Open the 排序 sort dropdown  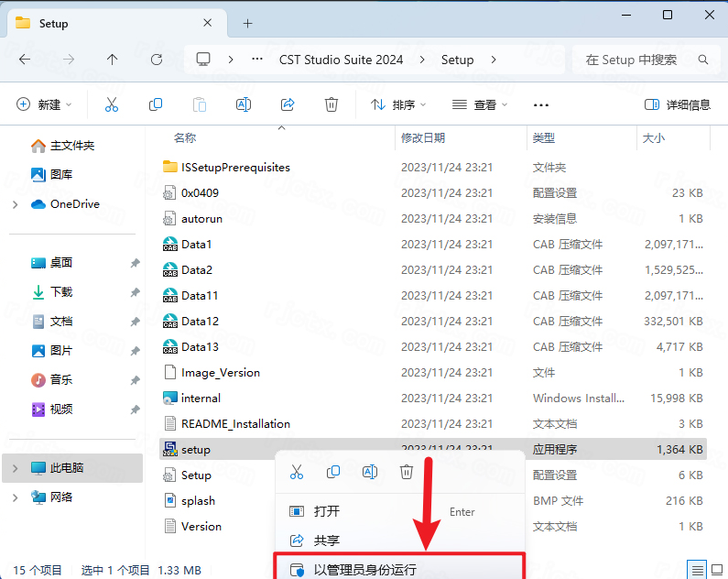[394, 104]
